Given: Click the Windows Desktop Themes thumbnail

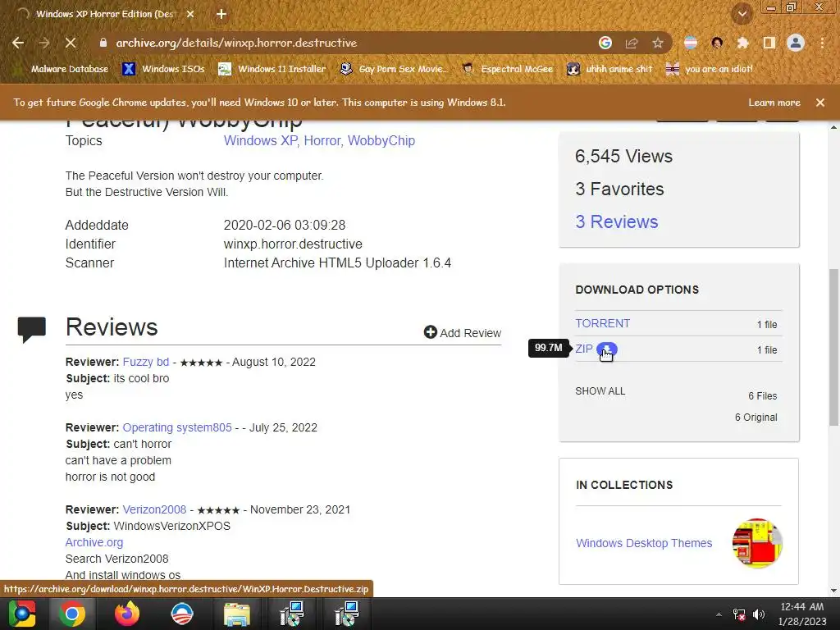Looking at the screenshot, I should [x=757, y=543].
